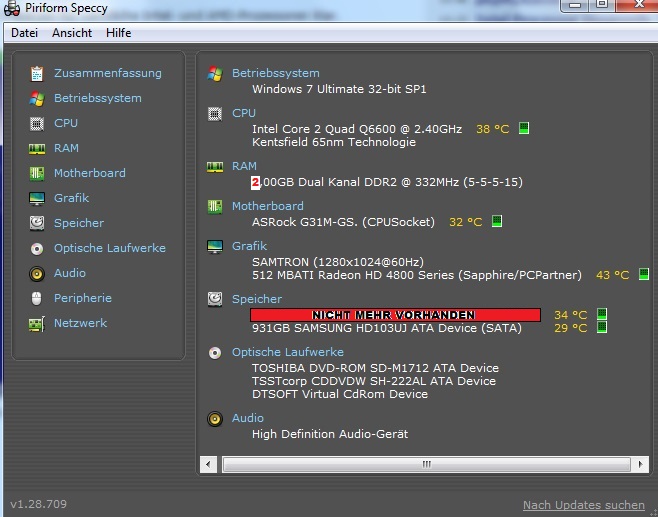Click the green temperature indicator next to 38 °C
This screenshot has width=658, height=517.
(524, 128)
